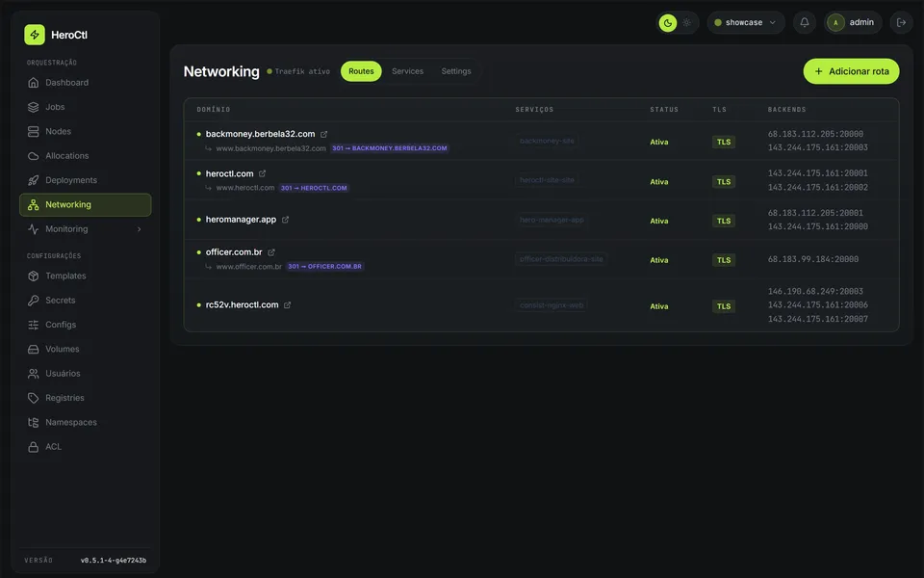Click the consist-nginx-web service chip
The image size is (924, 578).
click(551, 305)
